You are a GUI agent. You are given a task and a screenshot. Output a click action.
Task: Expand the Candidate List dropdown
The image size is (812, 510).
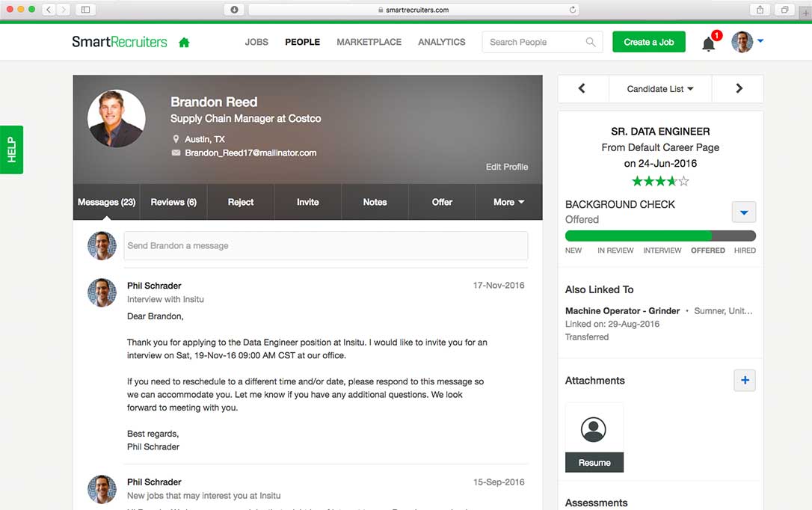coord(660,88)
